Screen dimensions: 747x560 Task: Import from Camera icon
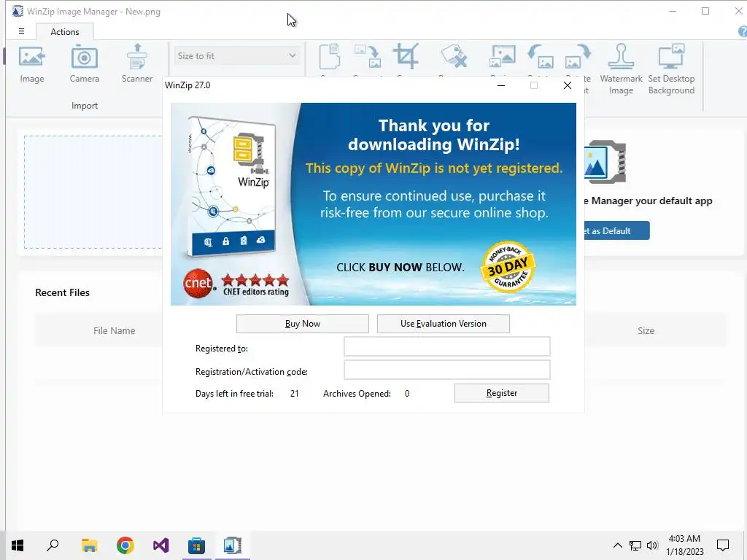tap(85, 57)
